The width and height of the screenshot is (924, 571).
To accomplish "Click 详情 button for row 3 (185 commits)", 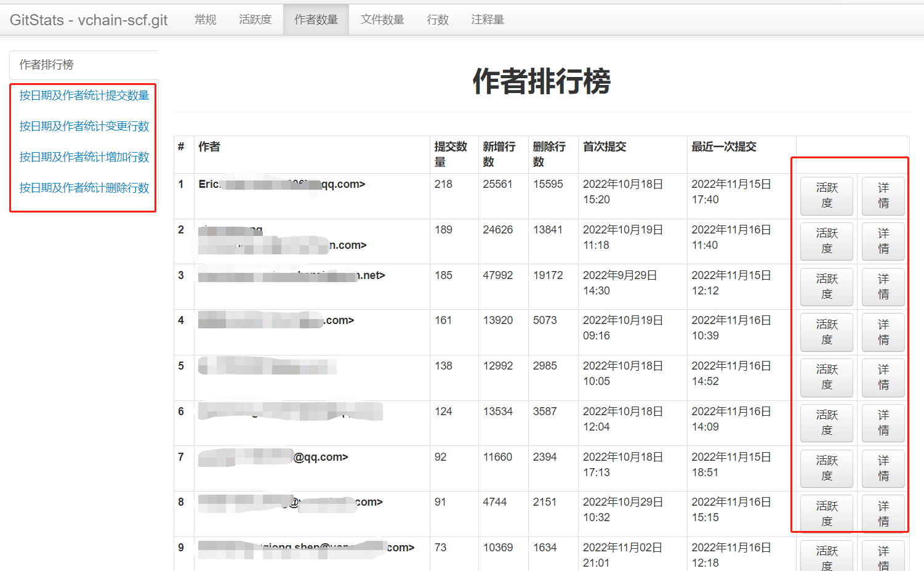I will 883,287.
